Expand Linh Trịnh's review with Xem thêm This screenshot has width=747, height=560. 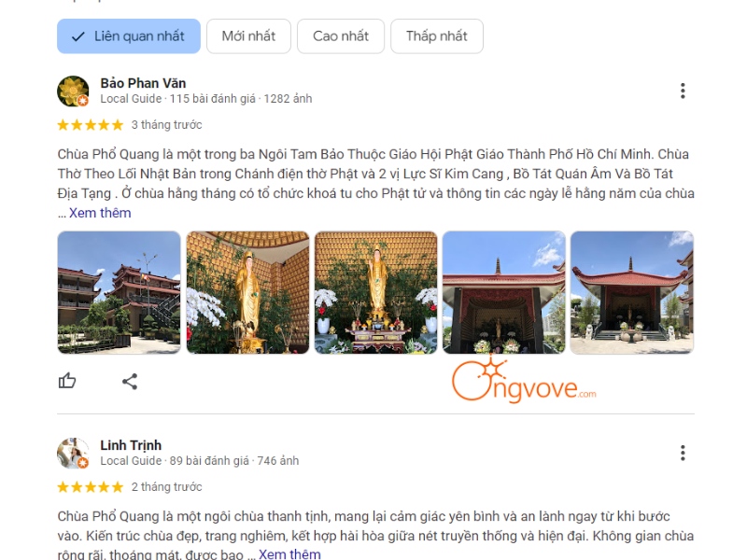pyautogui.click(x=289, y=554)
